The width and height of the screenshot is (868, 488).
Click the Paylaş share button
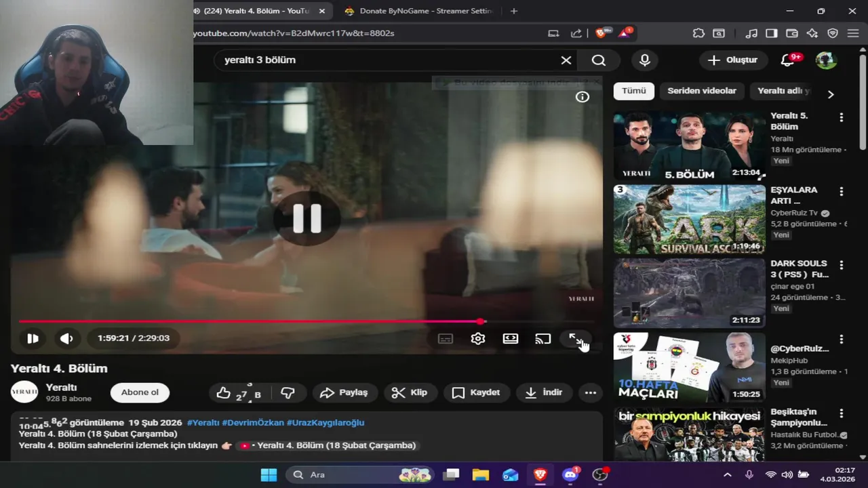point(344,392)
